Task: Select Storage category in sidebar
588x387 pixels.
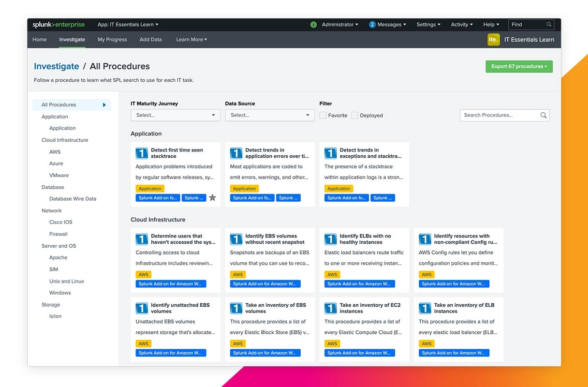Action: coord(51,305)
